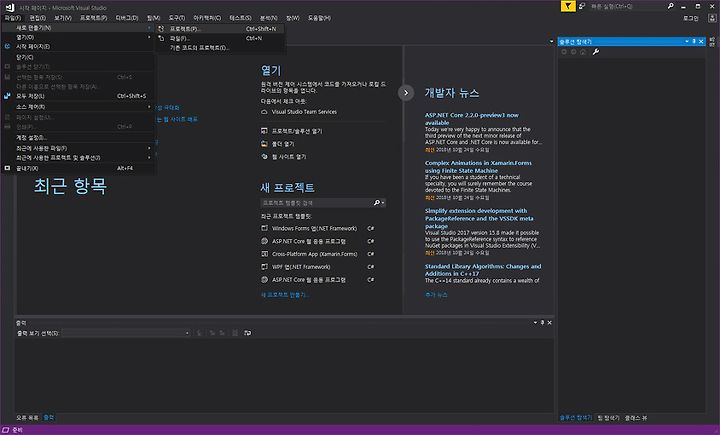Click the project template search field

coord(316,203)
